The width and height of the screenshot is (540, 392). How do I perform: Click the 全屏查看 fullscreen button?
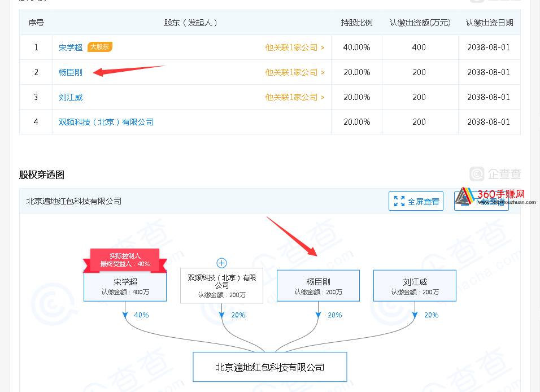pyautogui.click(x=416, y=201)
